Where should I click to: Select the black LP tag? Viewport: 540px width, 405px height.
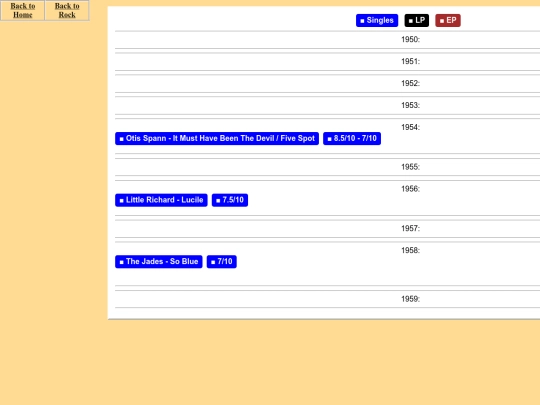pos(416,20)
